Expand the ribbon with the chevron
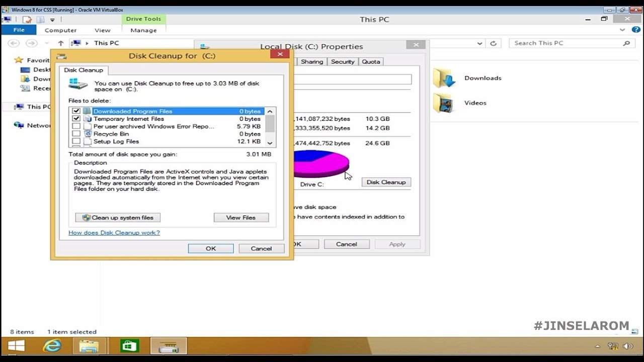 click(x=622, y=30)
